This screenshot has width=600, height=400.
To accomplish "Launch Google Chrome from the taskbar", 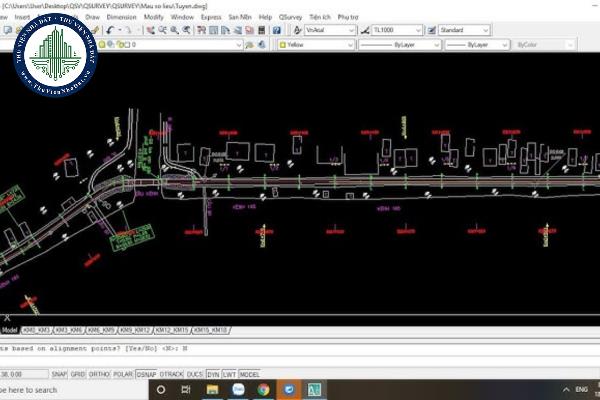I will (x=263, y=389).
